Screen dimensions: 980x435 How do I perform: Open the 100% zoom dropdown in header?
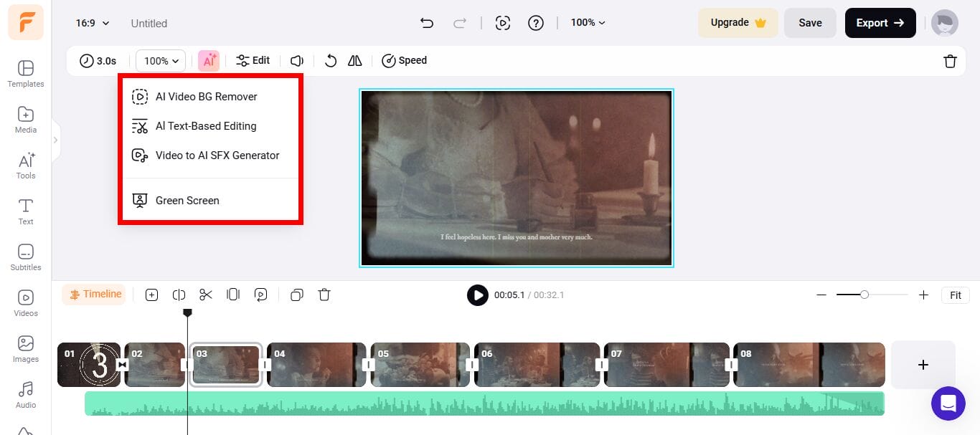pyautogui.click(x=588, y=23)
